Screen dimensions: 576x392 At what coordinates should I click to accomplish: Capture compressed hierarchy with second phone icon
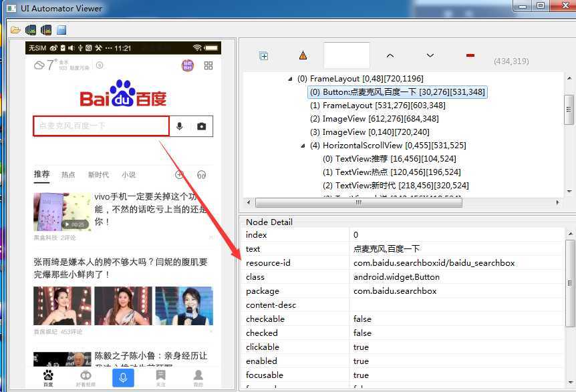click(x=46, y=30)
